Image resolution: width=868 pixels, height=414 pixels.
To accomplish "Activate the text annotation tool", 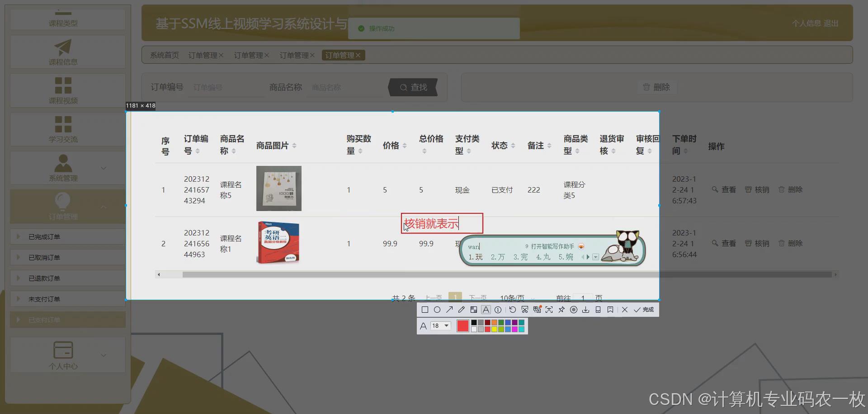I will coord(486,310).
